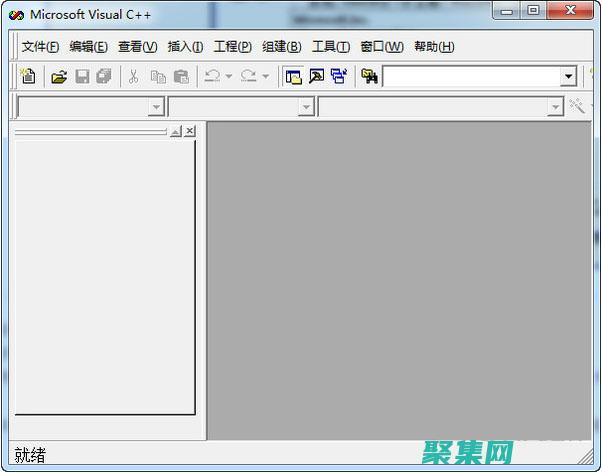Click the Find in Files binoculars icon

pyautogui.click(x=369, y=76)
